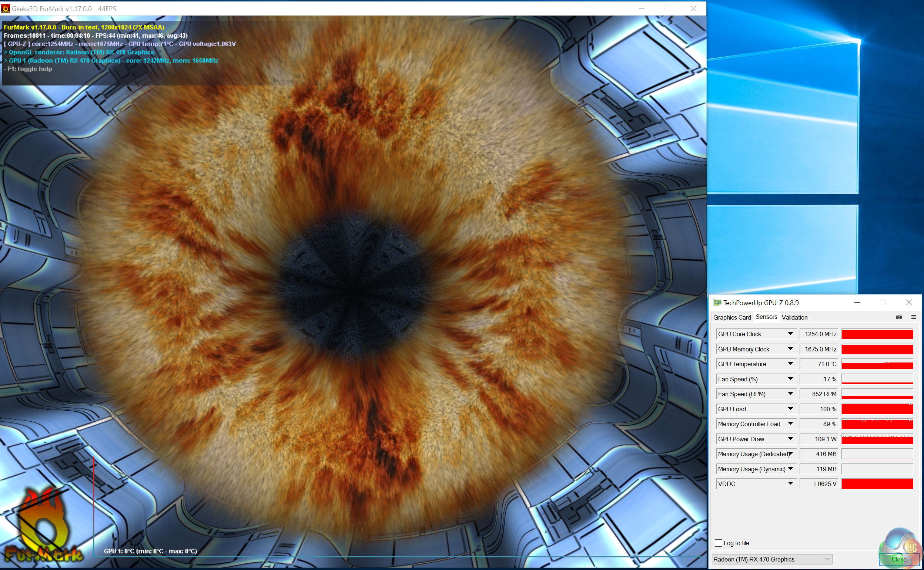Switch to the Validation tab

click(794, 317)
